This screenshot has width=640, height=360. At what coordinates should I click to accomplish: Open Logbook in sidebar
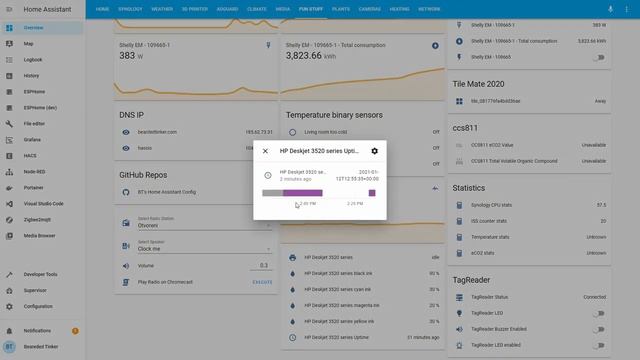click(x=42, y=60)
